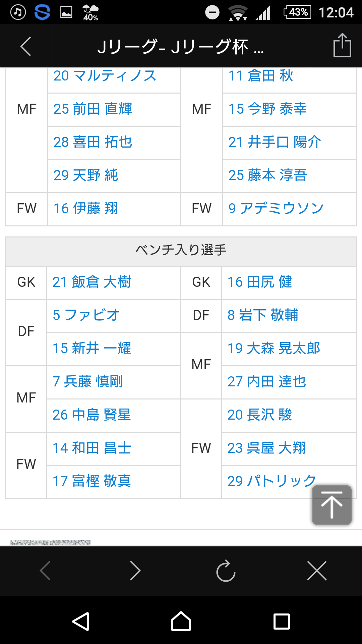Close the in-app browser with X icon

click(317, 571)
